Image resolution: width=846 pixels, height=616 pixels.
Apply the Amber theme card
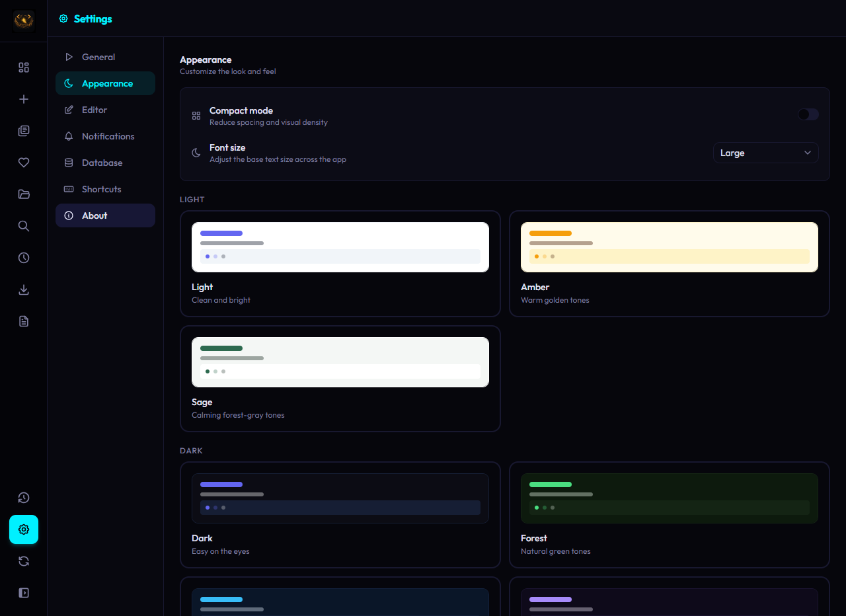(670, 264)
